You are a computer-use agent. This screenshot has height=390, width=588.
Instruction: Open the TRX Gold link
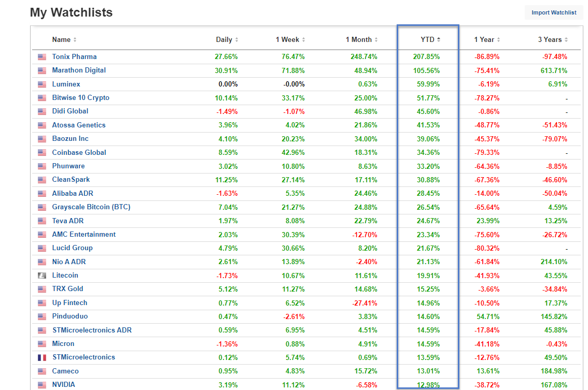tap(67, 288)
